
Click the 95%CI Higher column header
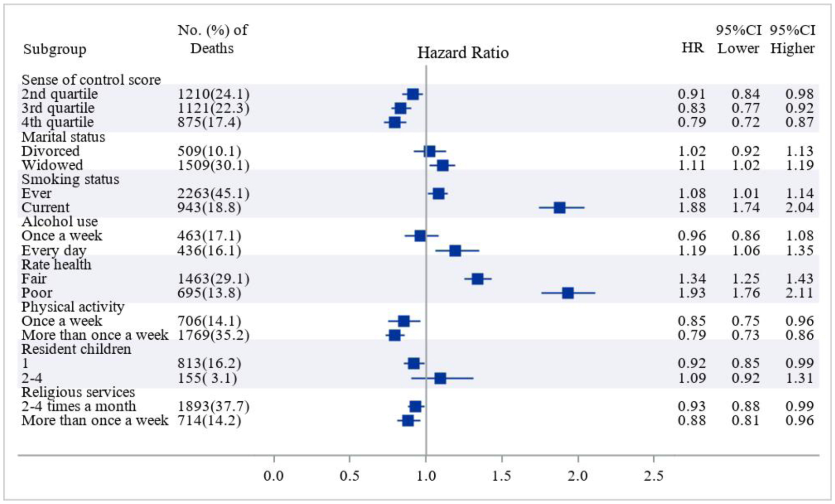click(x=793, y=39)
